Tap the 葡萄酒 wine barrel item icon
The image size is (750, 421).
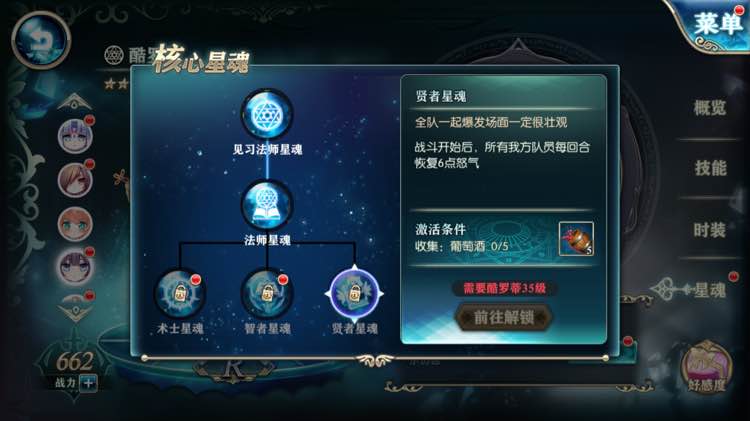click(x=576, y=238)
